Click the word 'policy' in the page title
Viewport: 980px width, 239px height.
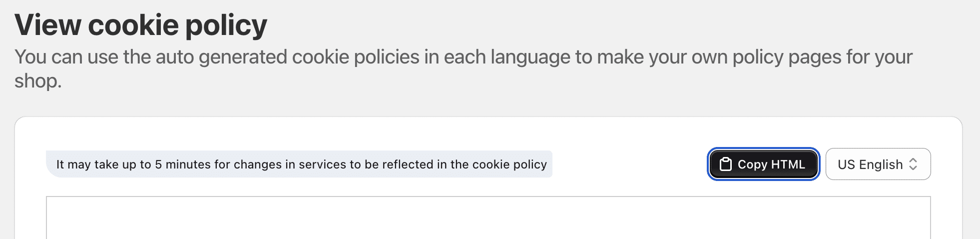click(226, 26)
